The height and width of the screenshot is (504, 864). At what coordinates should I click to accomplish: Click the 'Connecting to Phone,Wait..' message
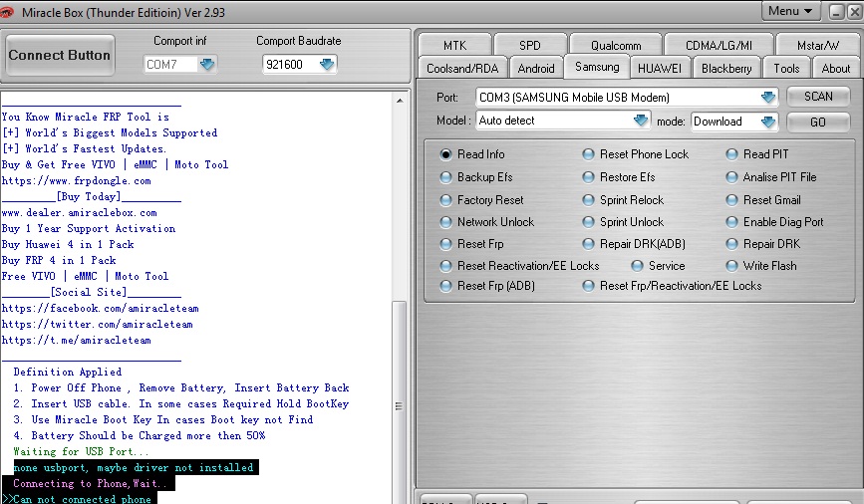coord(90,484)
